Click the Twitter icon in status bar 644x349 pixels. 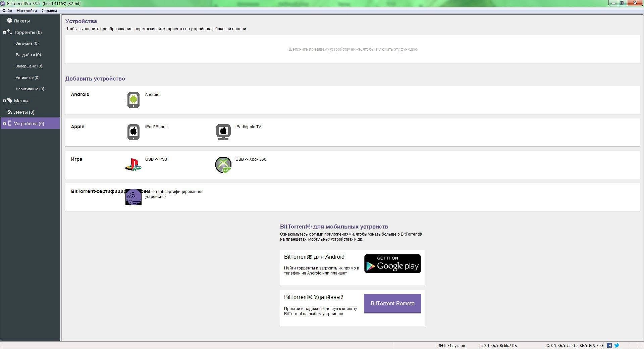617,345
